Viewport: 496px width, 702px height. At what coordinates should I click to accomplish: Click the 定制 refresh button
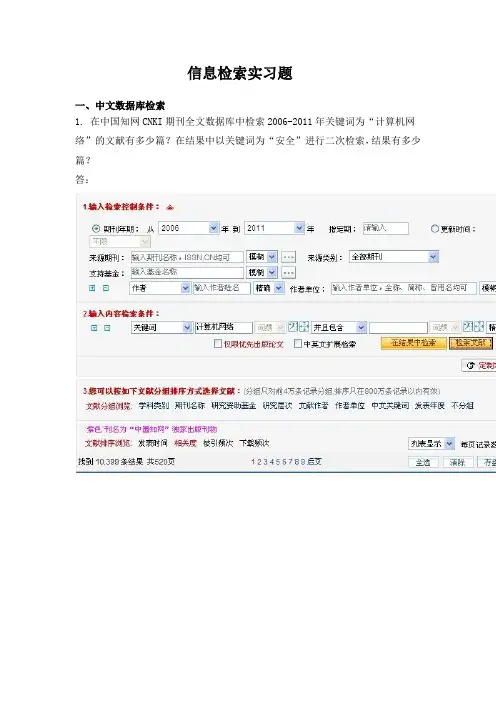pos(479,366)
